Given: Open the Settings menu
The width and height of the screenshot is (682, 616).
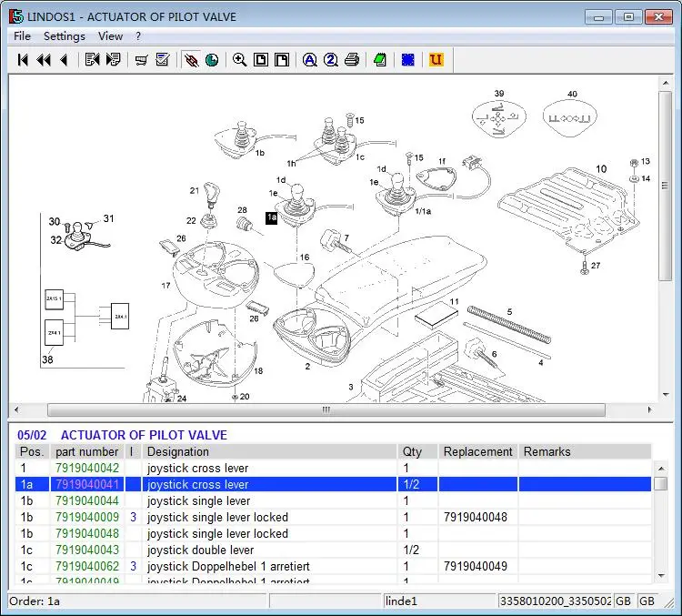Looking at the screenshot, I should 65,36.
